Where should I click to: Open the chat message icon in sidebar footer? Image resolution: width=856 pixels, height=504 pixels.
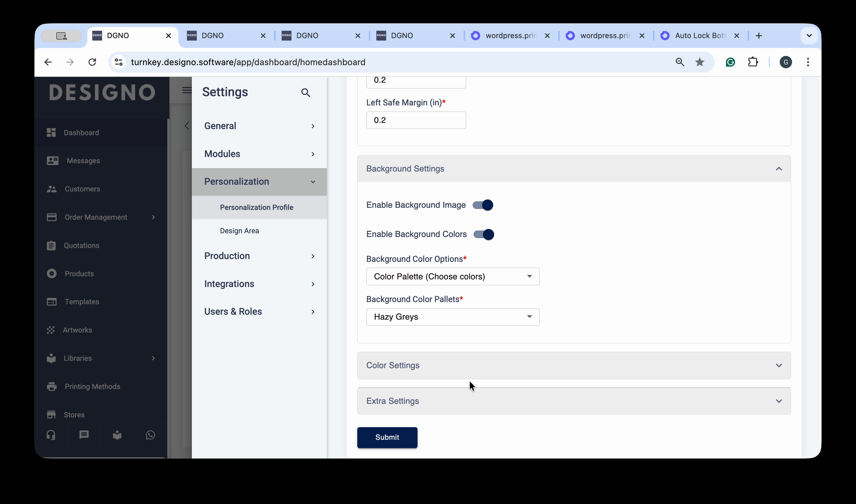[84, 435]
